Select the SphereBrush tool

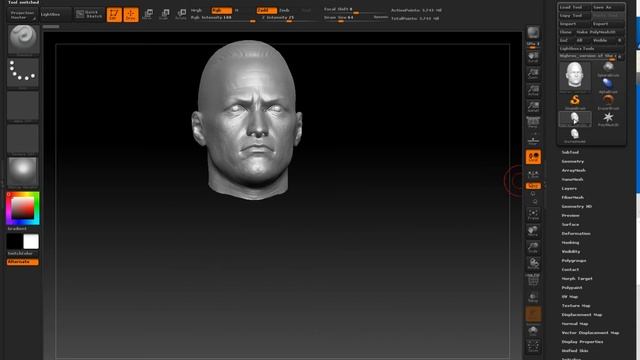click(608, 69)
